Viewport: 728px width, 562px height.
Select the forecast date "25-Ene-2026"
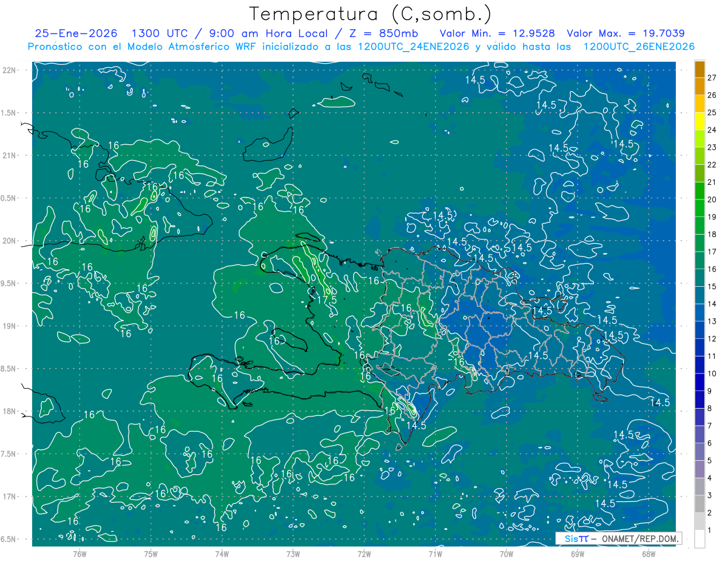pyautogui.click(x=76, y=34)
